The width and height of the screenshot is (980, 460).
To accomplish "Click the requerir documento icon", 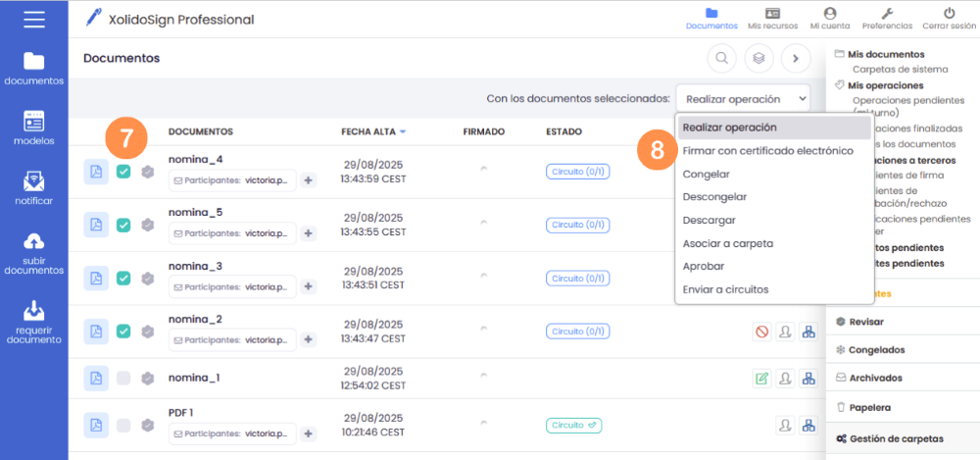I will (x=33, y=310).
